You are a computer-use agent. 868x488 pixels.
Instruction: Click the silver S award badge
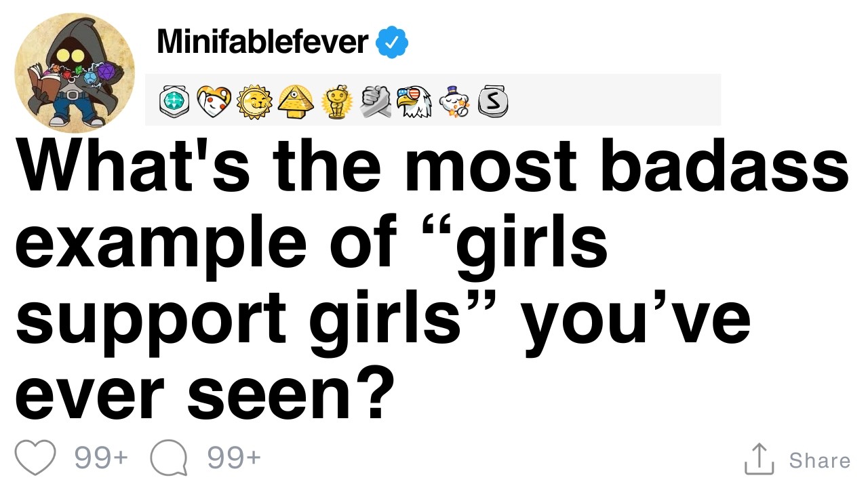(x=493, y=102)
